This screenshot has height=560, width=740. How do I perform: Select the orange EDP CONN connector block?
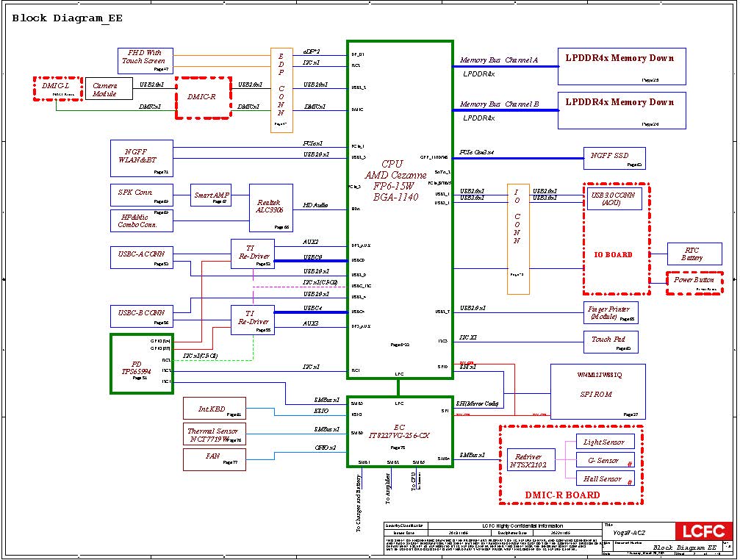tap(281, 90)
